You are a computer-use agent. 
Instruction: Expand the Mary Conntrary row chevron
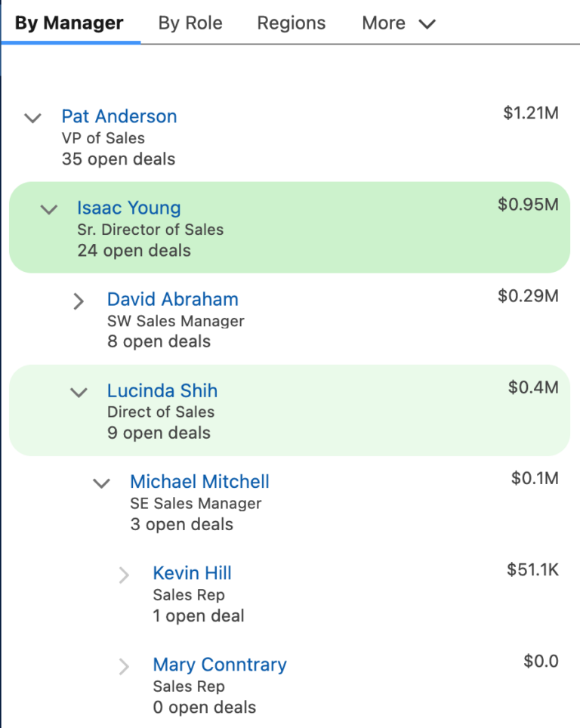125,667
